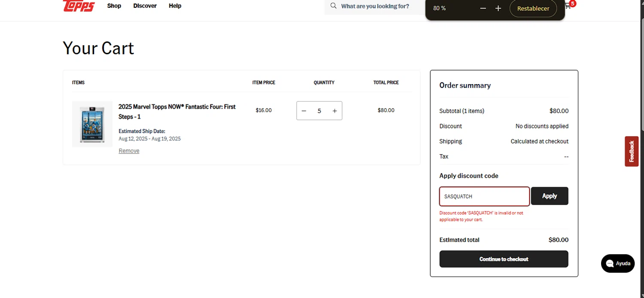Open the red Feedback side tab

point(631,151)
